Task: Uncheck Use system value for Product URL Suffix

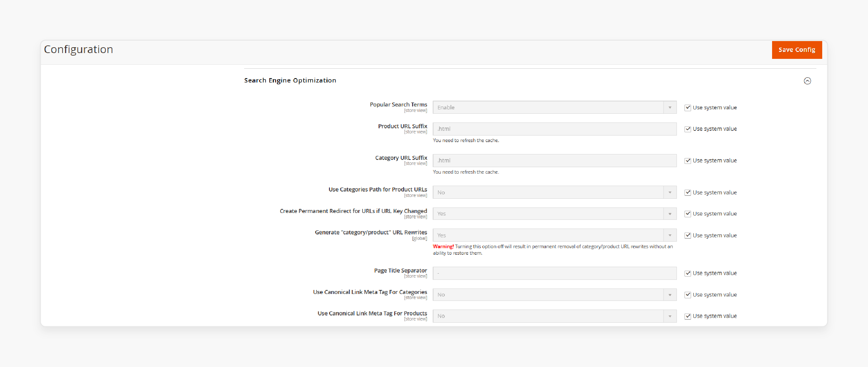Action: coord(688,129)
